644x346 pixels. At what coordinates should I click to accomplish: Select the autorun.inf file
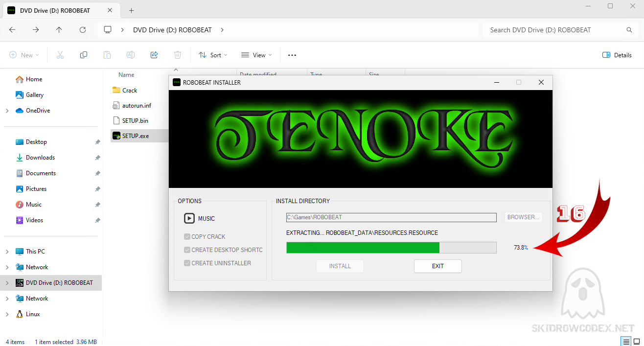coord(132,105)
